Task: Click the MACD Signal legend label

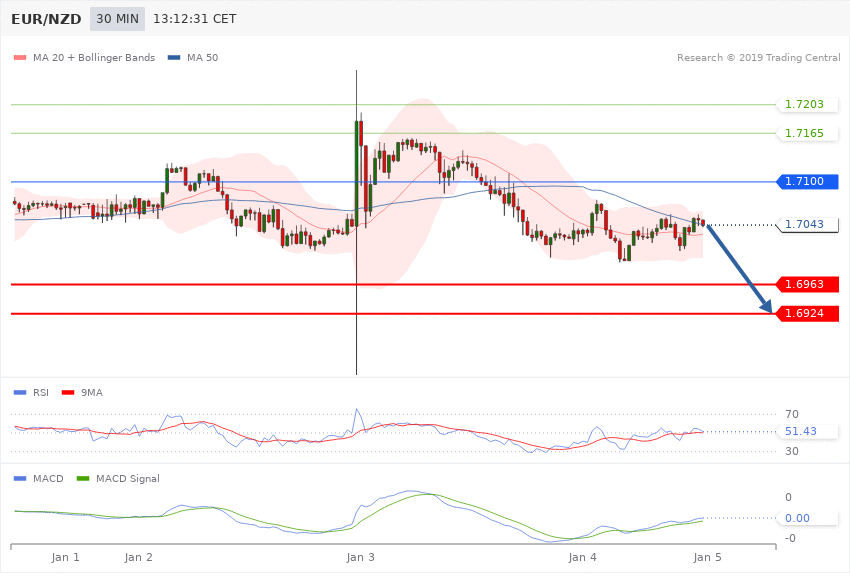Action: point(128,478)
